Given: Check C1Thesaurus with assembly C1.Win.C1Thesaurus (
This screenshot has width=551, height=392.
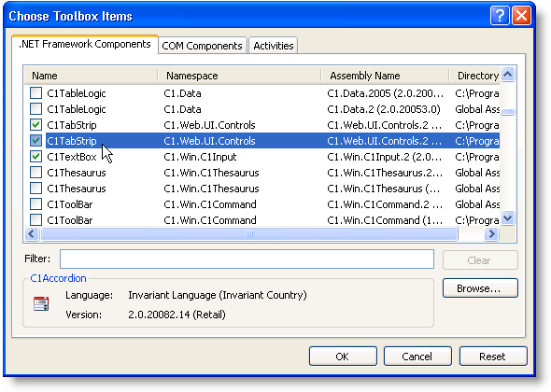Looking at the screenshot, I should (x=35, y=189).
